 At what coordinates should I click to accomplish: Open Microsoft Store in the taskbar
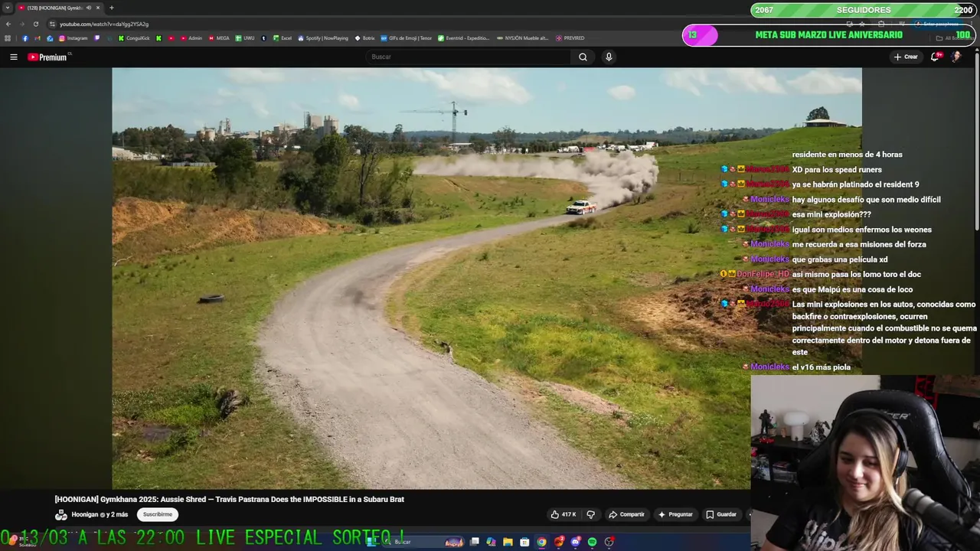click(524, 542)
